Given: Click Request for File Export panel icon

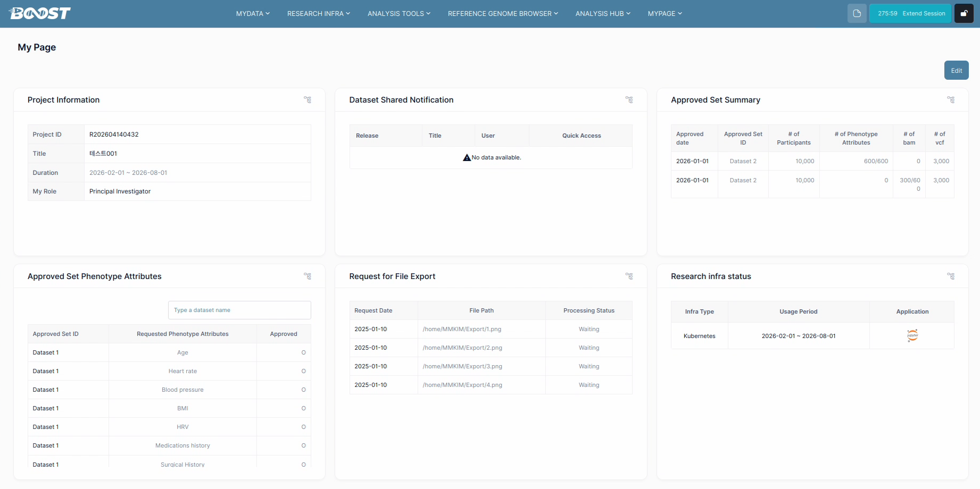Looking at the screenshot, I should [629, 276].
